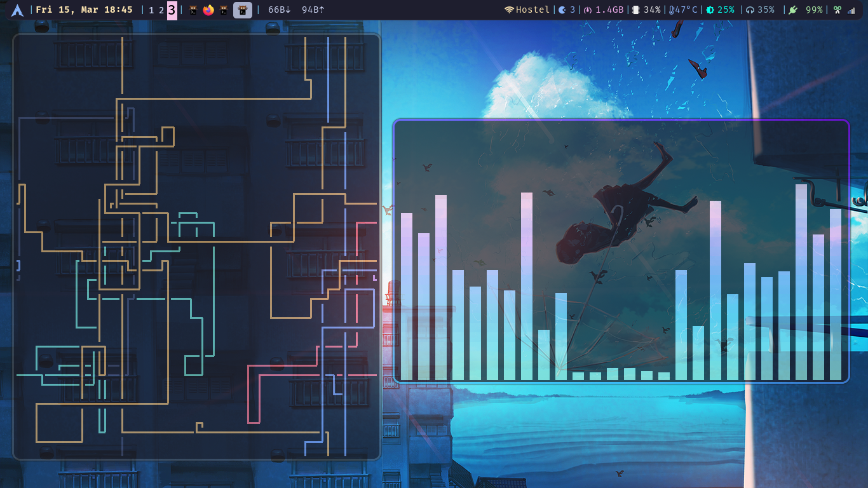Focus the pipes animation terminal window
The height and width of the screenshot is (488, 868).
[x=196, y=247]
